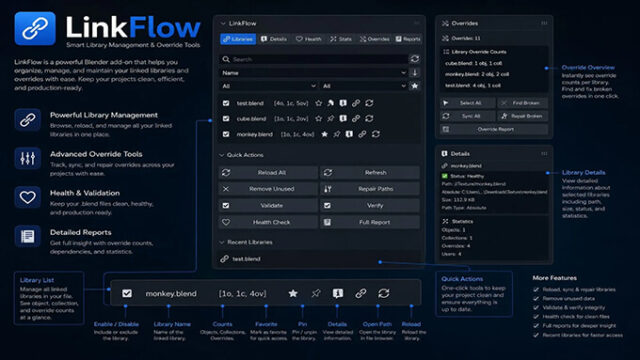Click the favorites filter star beside the All dropdowns

click(x=415, y=86)
